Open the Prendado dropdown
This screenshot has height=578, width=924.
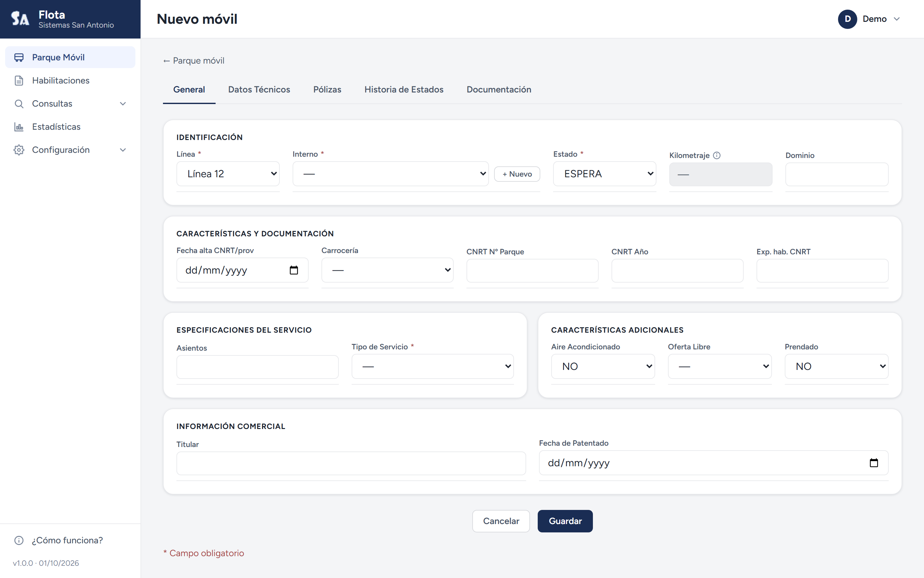tap(836, 367)
